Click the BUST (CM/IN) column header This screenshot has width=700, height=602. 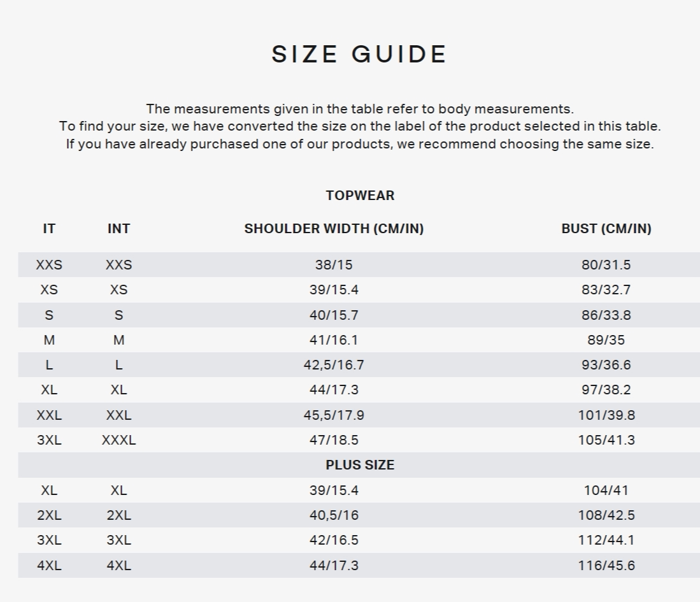point(606,229)
